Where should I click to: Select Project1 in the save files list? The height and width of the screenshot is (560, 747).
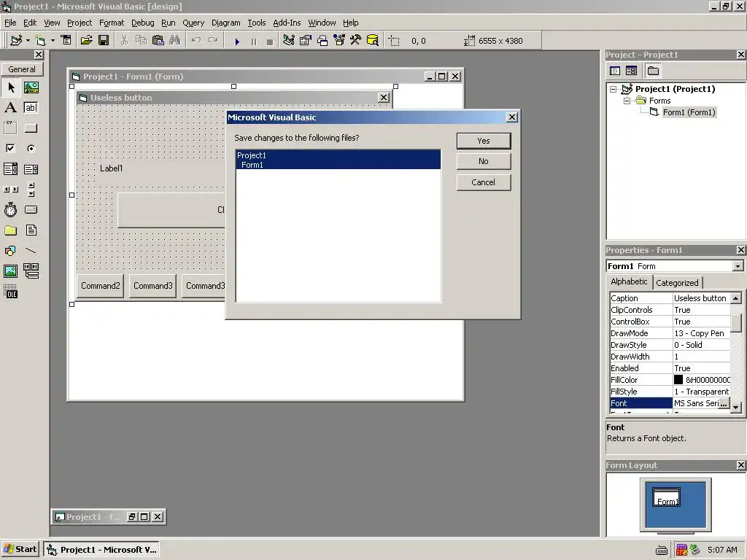tap(338, 155)
